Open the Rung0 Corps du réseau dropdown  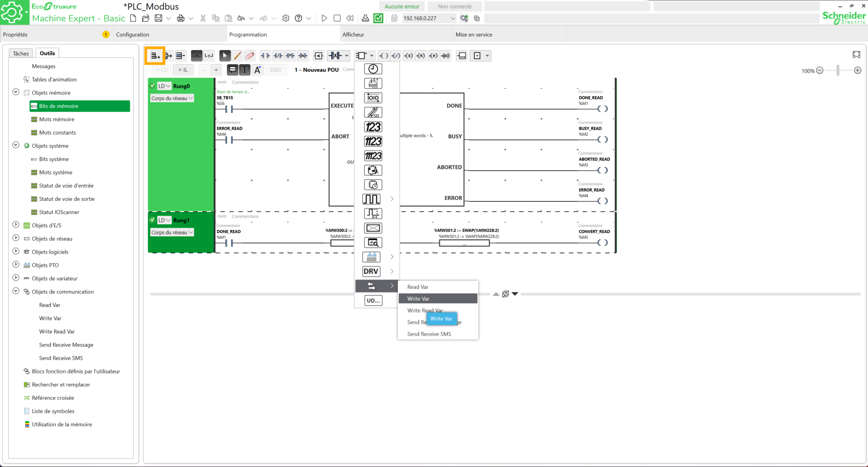(x=172, y=98)
